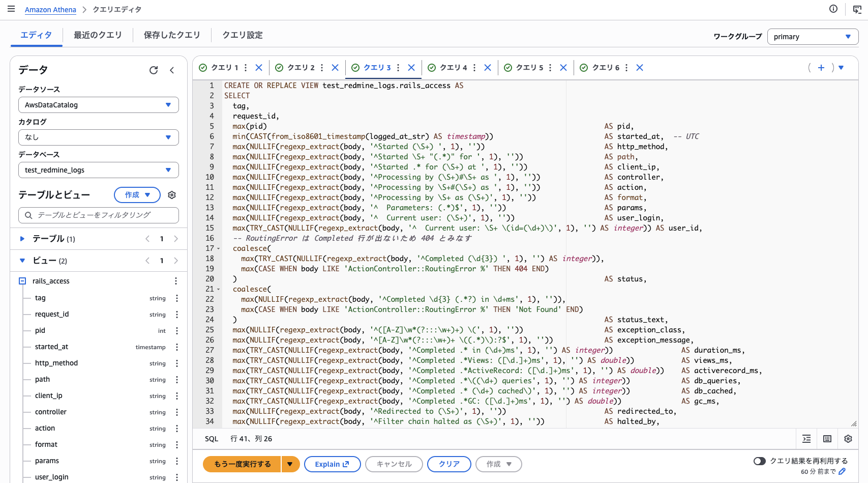Fold the coalesce block at line 17
Image resolution: width=868 pixels, height=483 pixels.
click(219, 249)
